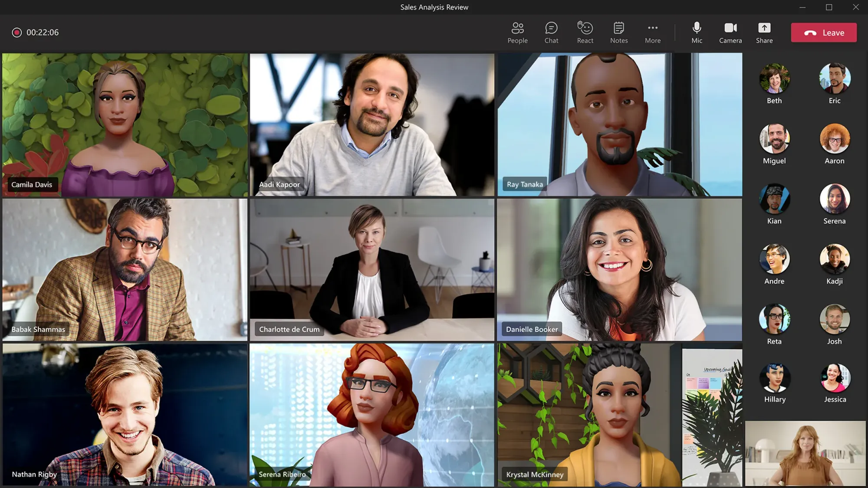Toggle the React panel
This screenshot has height=488, width=868.
pos(584,32)
